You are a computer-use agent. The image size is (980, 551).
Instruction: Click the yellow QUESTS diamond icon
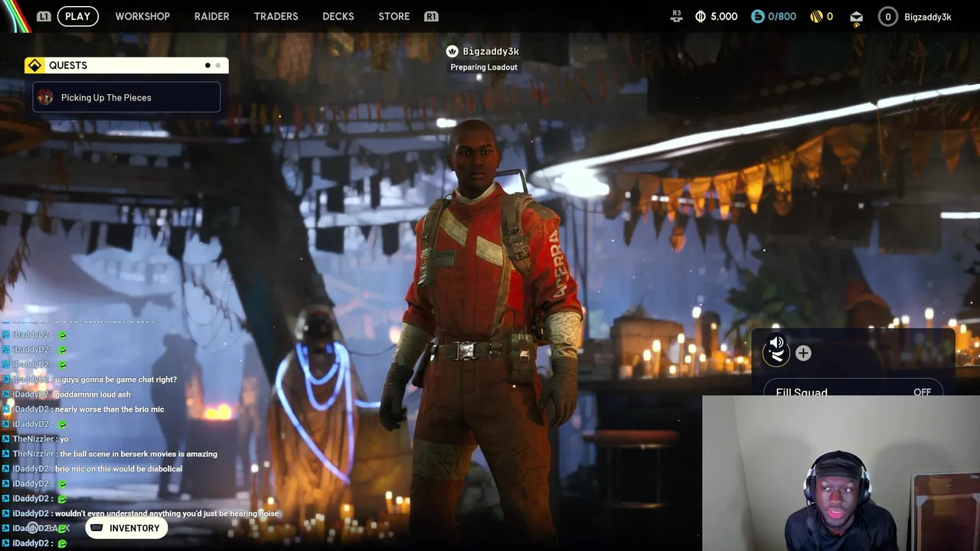point(34,66)
